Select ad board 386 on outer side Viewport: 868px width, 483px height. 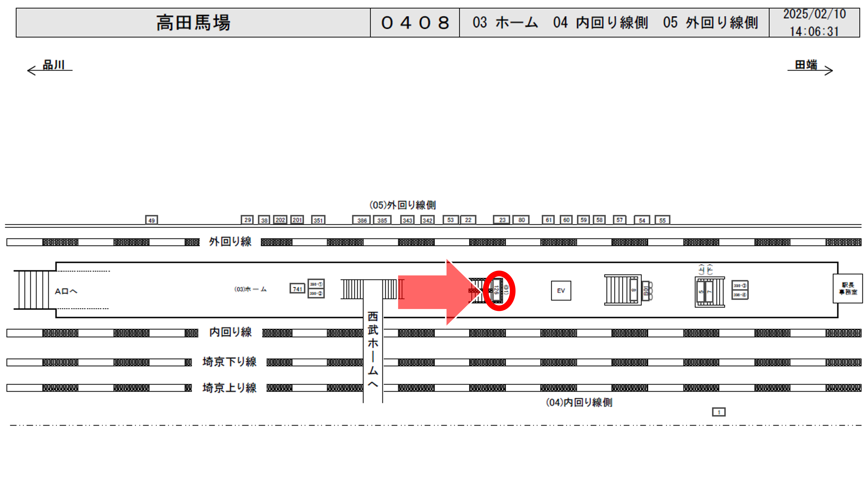tap(362, 220)
